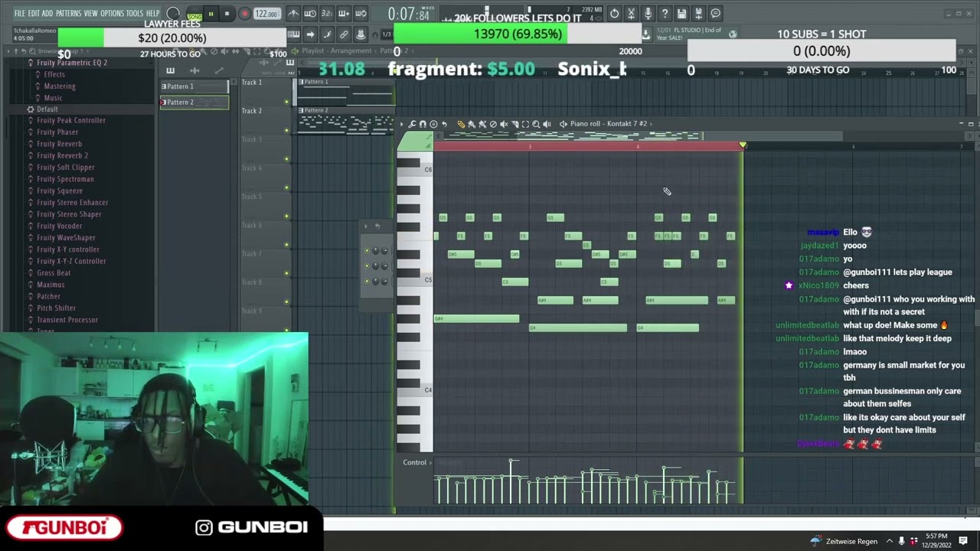Screen dimensions: 980x551
Task: Select the Zoom magnifier tool in piano roll
Action: [536, 124]
